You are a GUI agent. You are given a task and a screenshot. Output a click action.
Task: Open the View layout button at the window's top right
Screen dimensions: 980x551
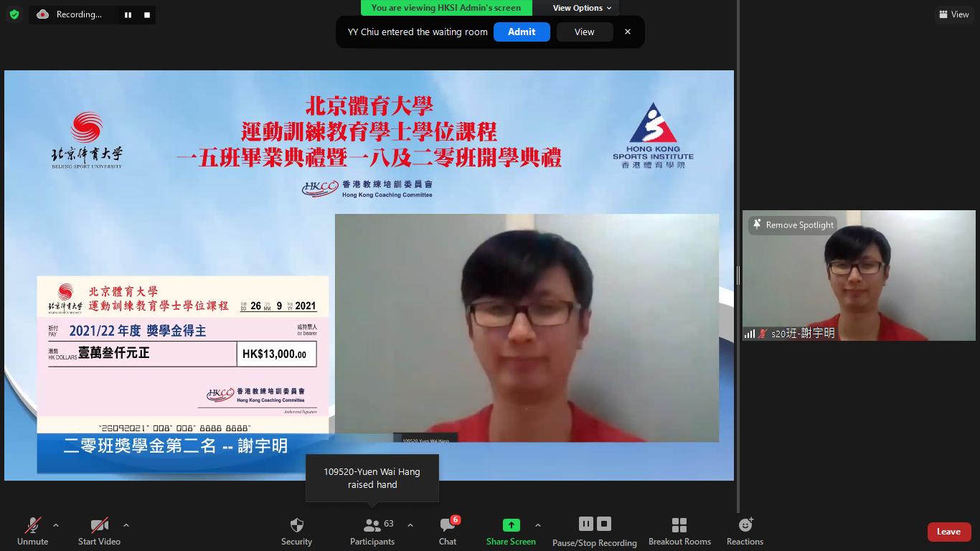[x=954, y=14]
